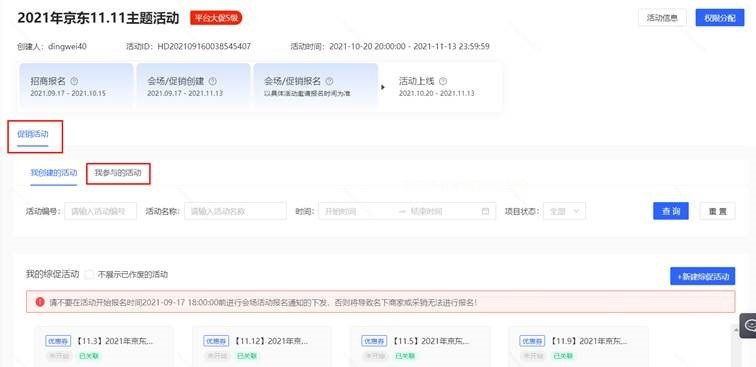The width and height of the screenshot is (756, 367).
Task: Open the 【11.9】2021年京东 activity card
Action: click(579, 347)
